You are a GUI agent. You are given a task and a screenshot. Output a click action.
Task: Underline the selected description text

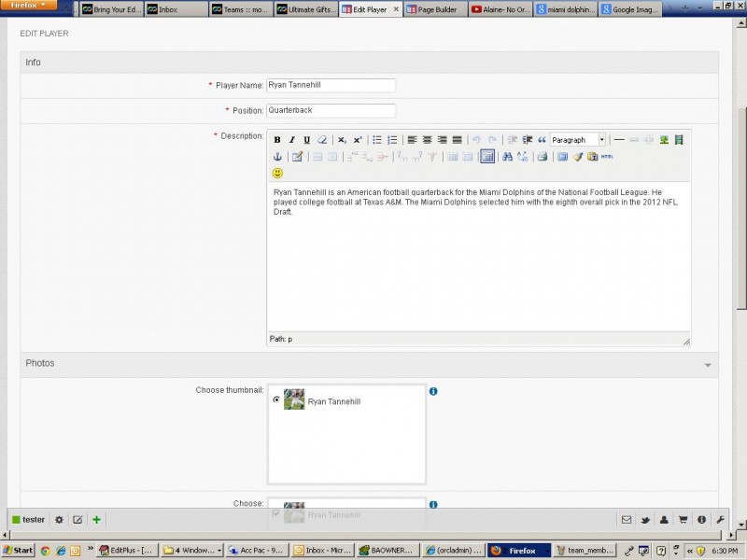point(307,140)
